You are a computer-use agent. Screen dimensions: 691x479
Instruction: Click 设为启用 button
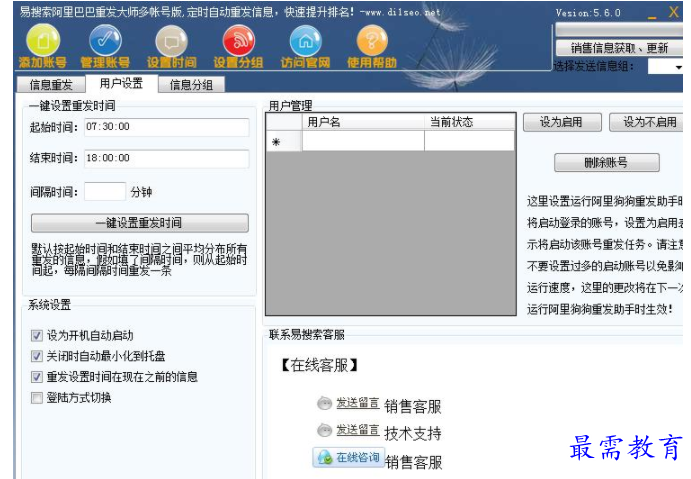coord(562,122)
